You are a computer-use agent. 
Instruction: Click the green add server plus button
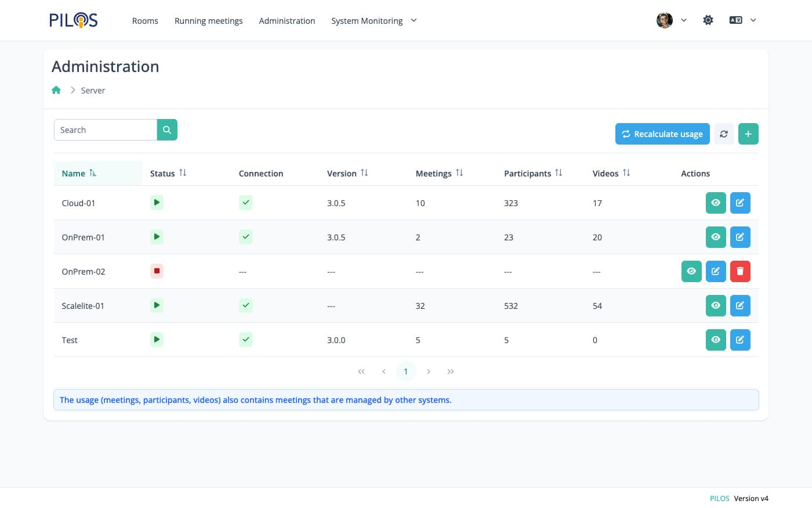pyautogui.click(x=748, y=134)
